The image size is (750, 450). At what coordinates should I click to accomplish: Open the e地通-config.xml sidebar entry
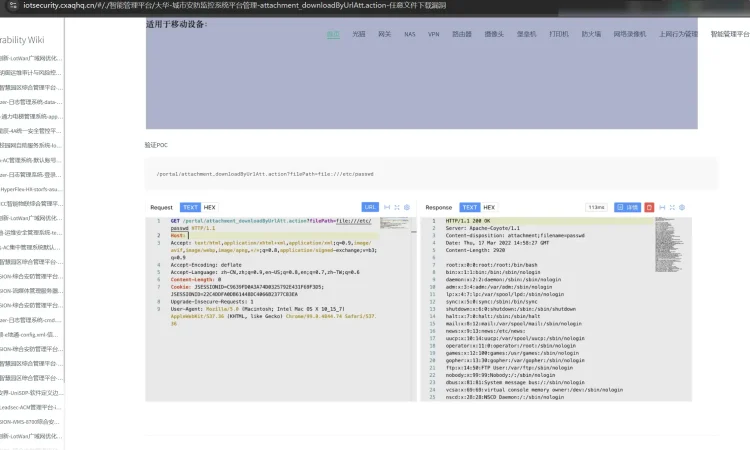31,334
